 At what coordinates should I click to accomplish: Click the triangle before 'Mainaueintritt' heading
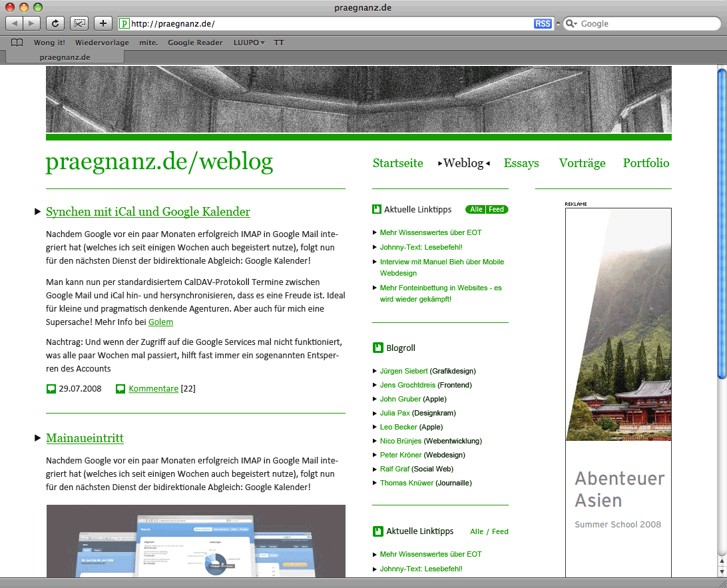[x=37, y=438]
